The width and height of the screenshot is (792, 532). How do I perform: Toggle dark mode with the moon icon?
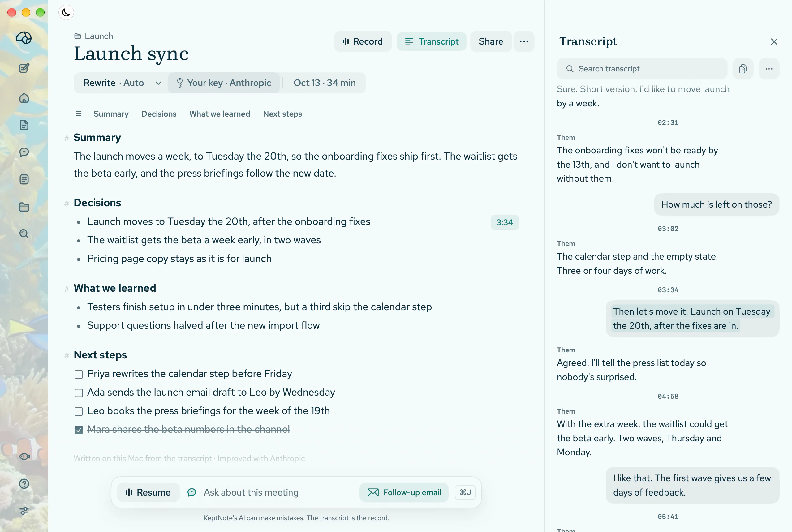[66, 13]
